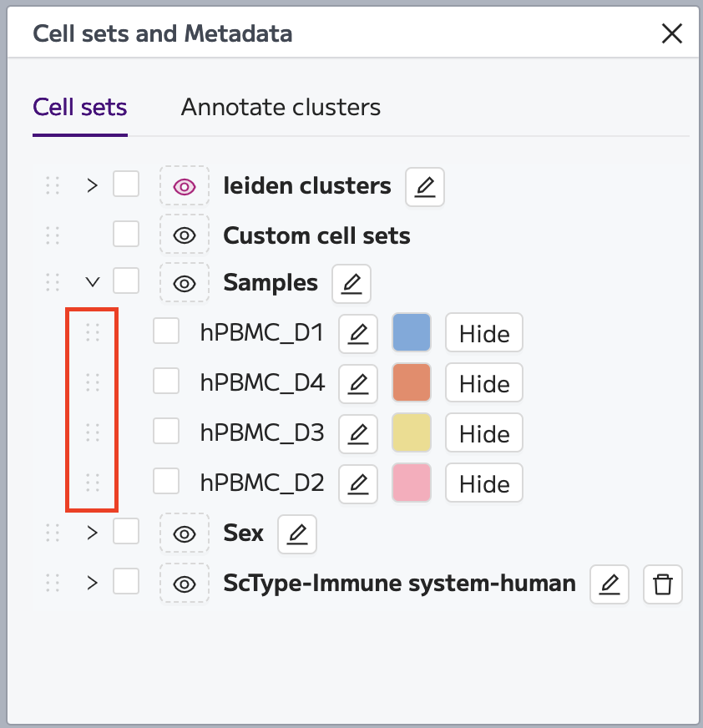The image size is (703, 728).
Task: Edit hPBMC_D2 sample name icon
Action: [x=358, y=483]
